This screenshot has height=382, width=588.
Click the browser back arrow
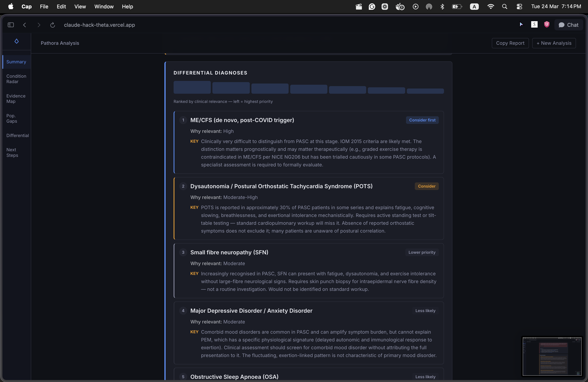tap(24, 25)
